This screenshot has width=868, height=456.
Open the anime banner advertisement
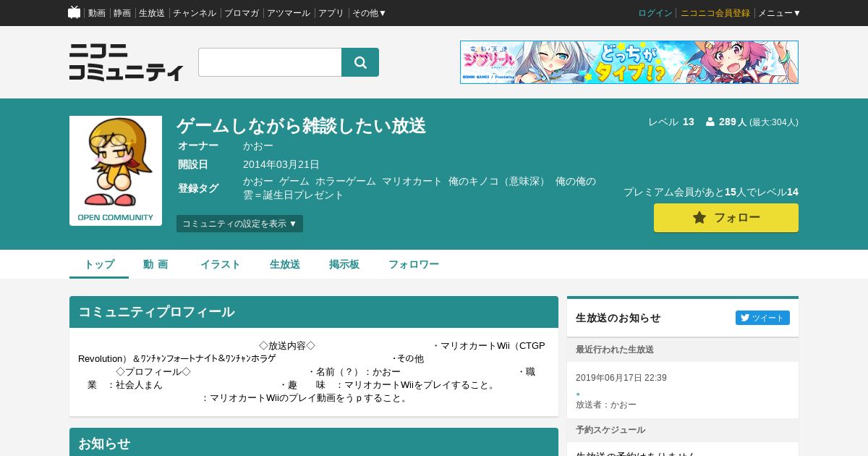click(629, 62)
